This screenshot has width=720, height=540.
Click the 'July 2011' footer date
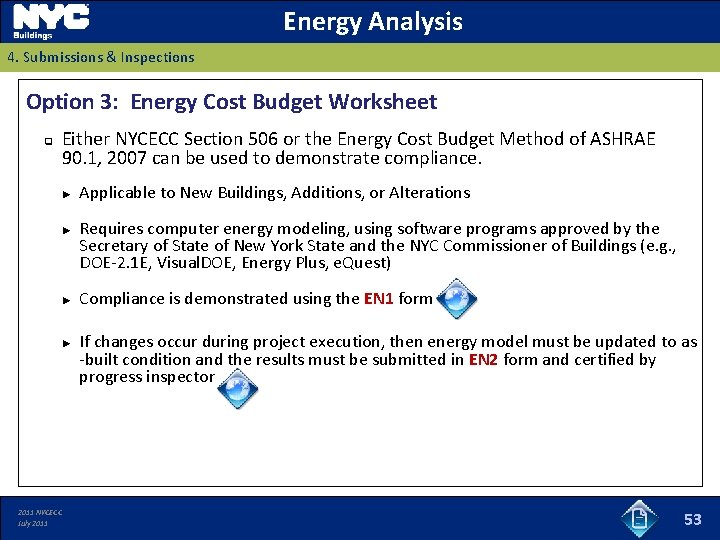click(x=33, y=523)
